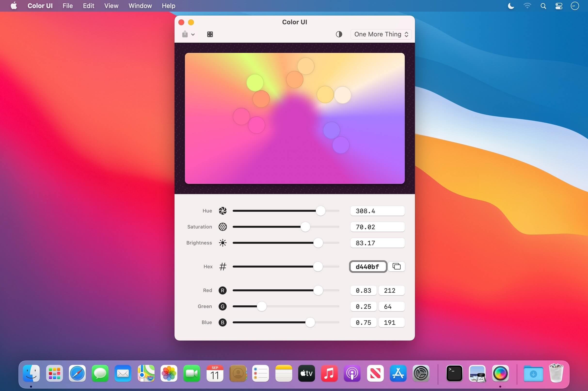This screenshot has width=588, height=391.
Task: Click the copy hex value icon
Action: coord(396,267)
